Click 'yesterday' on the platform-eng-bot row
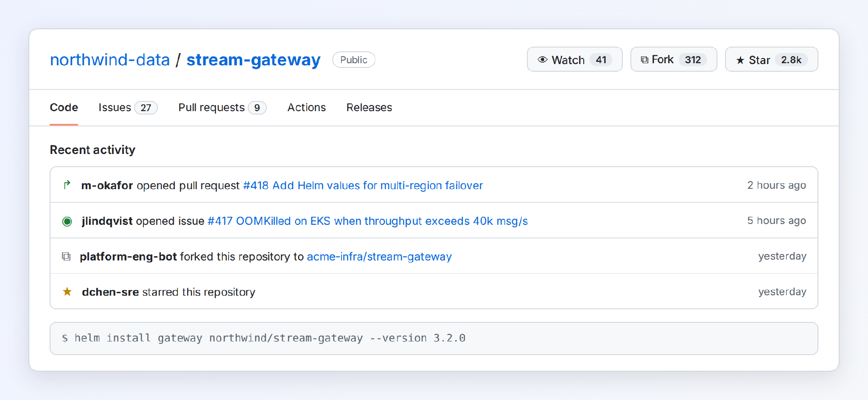 click(x=782, y=256)
